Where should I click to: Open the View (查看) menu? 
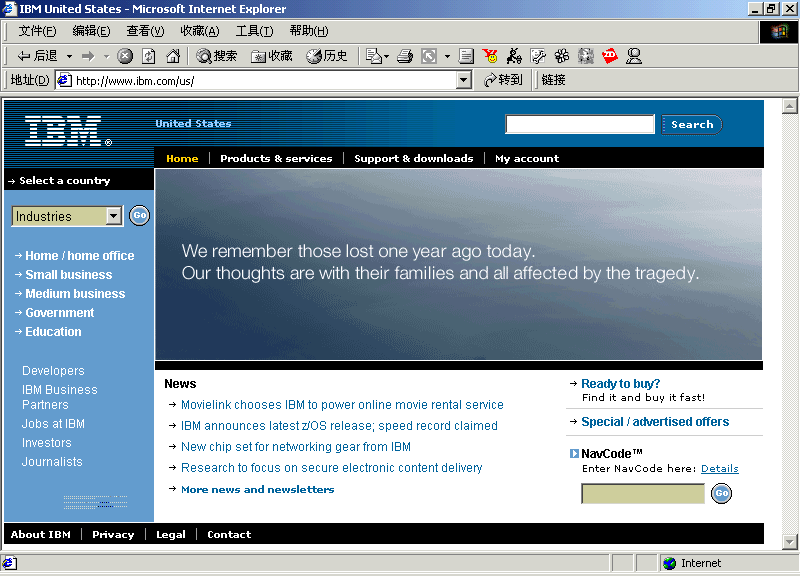click(145, 31)
